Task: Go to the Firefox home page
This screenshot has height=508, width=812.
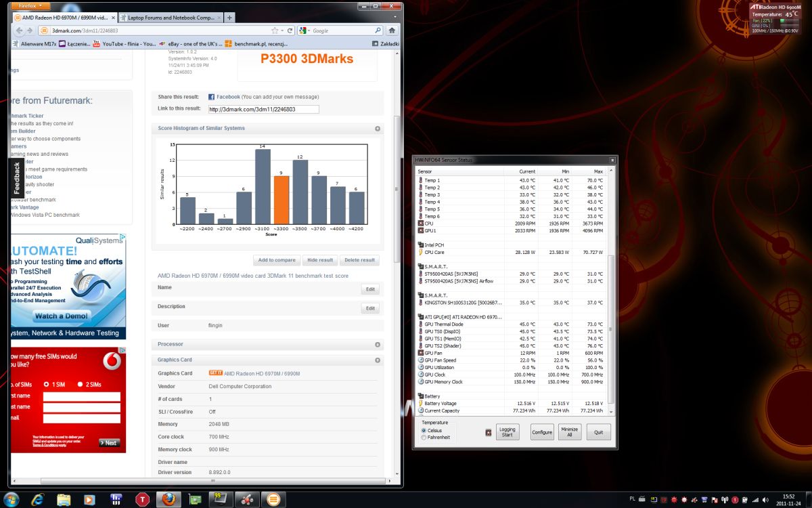Action: 392,30
